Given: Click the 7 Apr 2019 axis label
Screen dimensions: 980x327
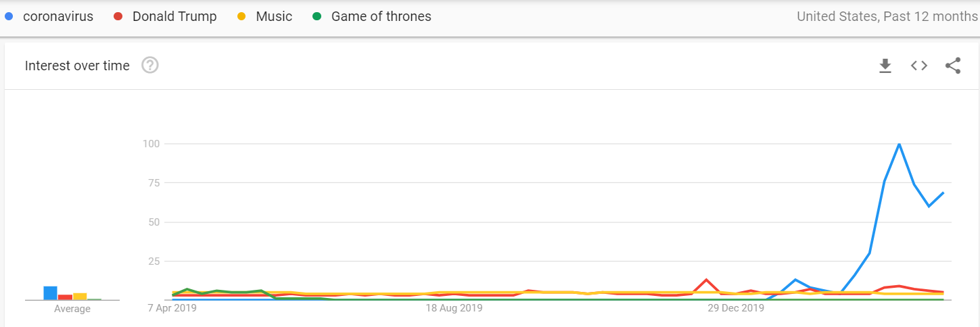Looking at the screenshot, I should (173, 309).
